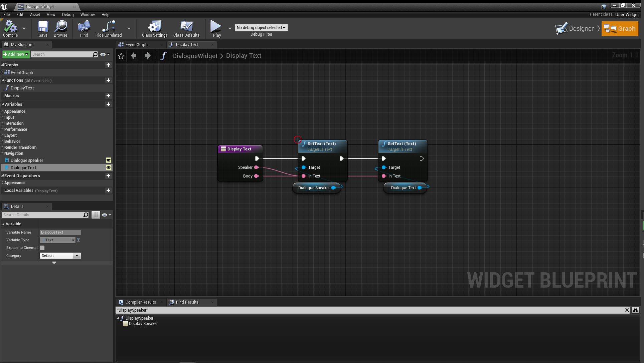The width and height of the screenshot is (644, 363).
Task: Click Hide Unrelated toolbar icon
Action: coord(109,28)
